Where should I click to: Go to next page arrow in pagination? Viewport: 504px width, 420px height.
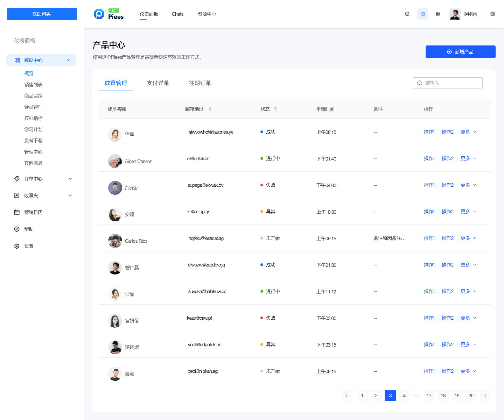coord(485,396)
